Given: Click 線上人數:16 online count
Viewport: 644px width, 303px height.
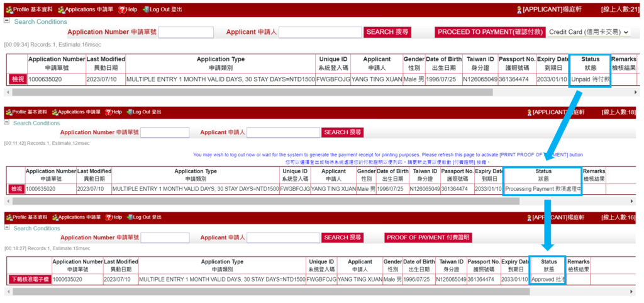Looking at the screenshot, I should coord(618,217).
